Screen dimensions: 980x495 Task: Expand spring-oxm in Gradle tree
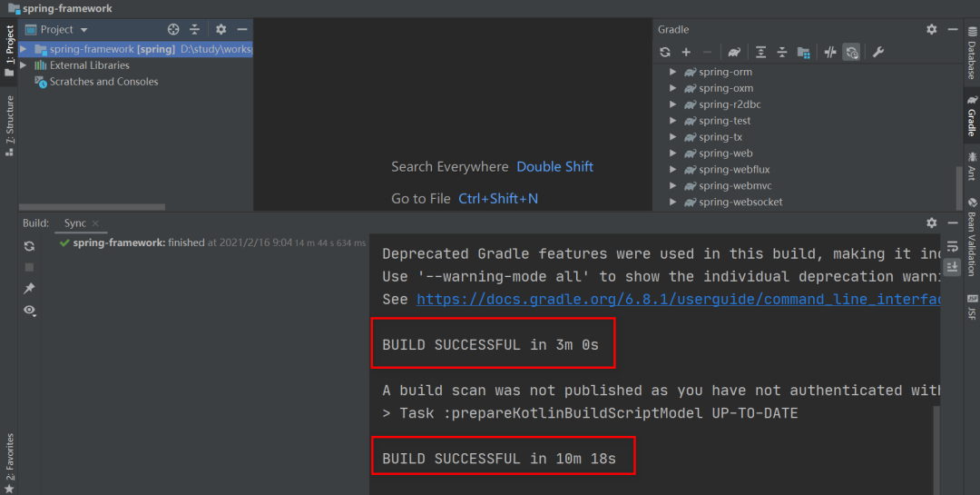[x=673, y=88]
